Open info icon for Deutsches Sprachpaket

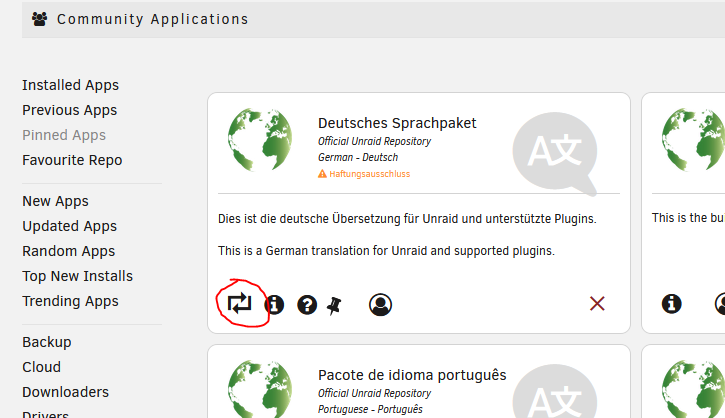[x=274, y=305]
